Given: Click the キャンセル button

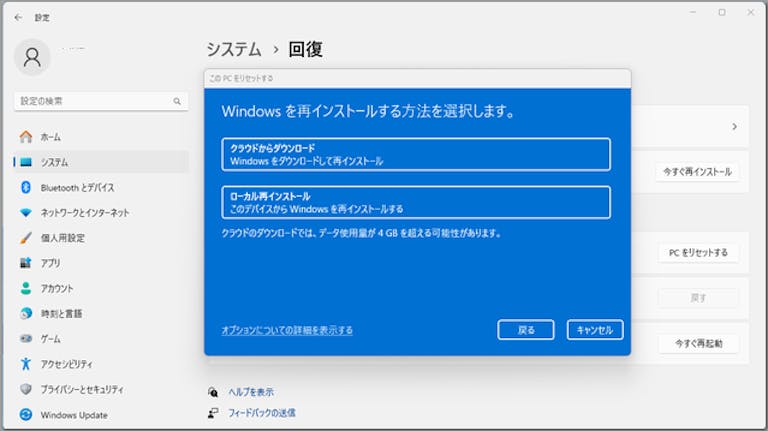Looking at the screenshot, I should (x=595, y=330).
